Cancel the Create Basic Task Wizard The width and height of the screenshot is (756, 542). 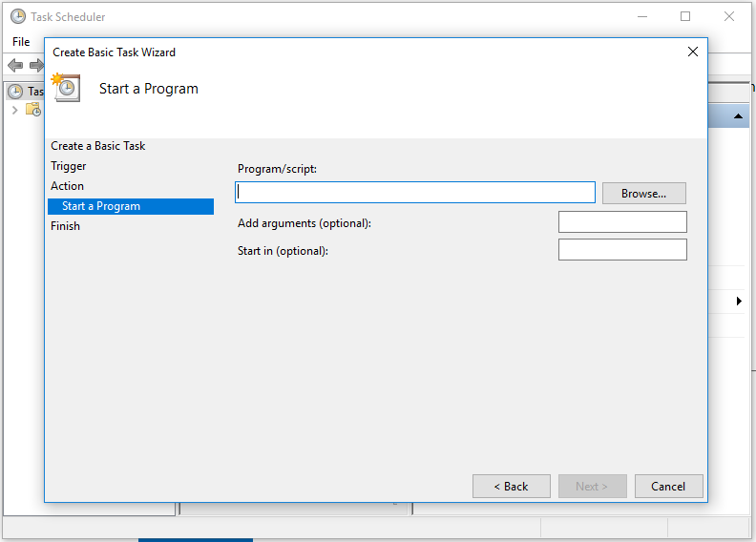click(x=668, y=486)
